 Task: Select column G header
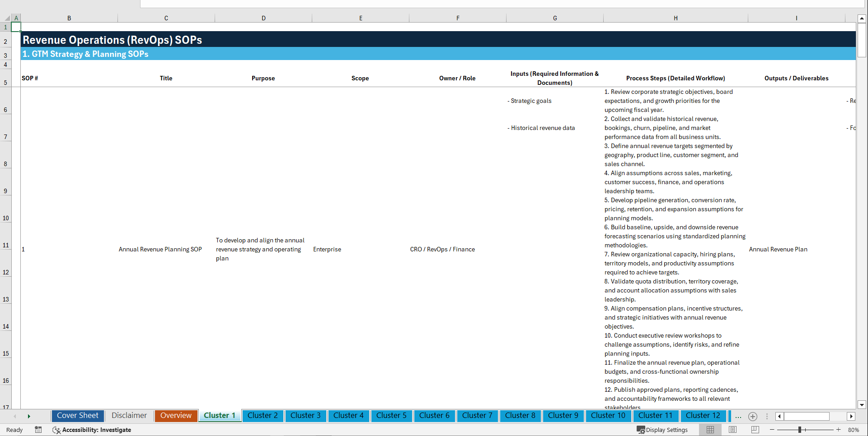pos(555,18)
